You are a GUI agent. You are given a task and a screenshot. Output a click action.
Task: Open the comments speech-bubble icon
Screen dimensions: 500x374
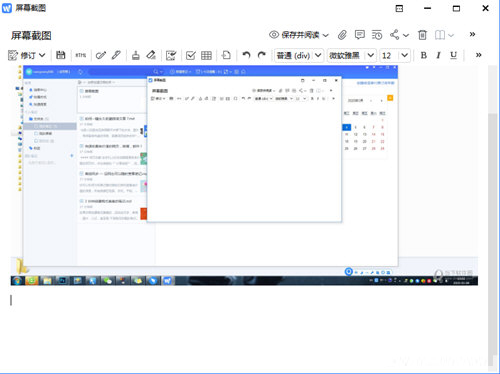(360, 35)
